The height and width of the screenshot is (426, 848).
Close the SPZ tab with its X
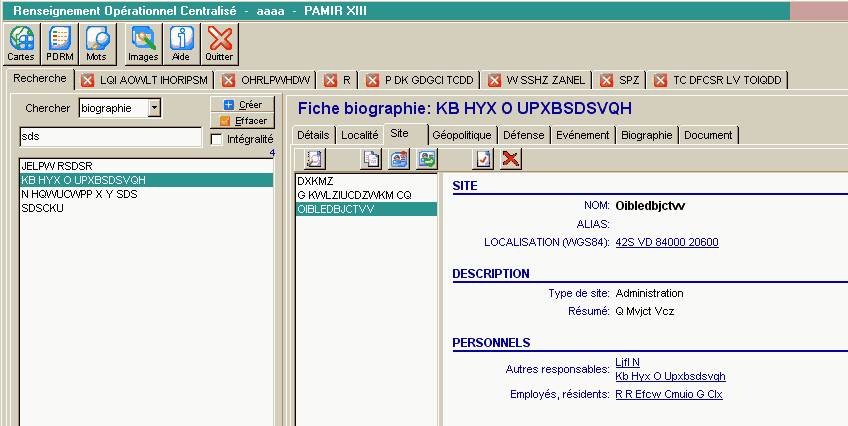pos(606,80)
